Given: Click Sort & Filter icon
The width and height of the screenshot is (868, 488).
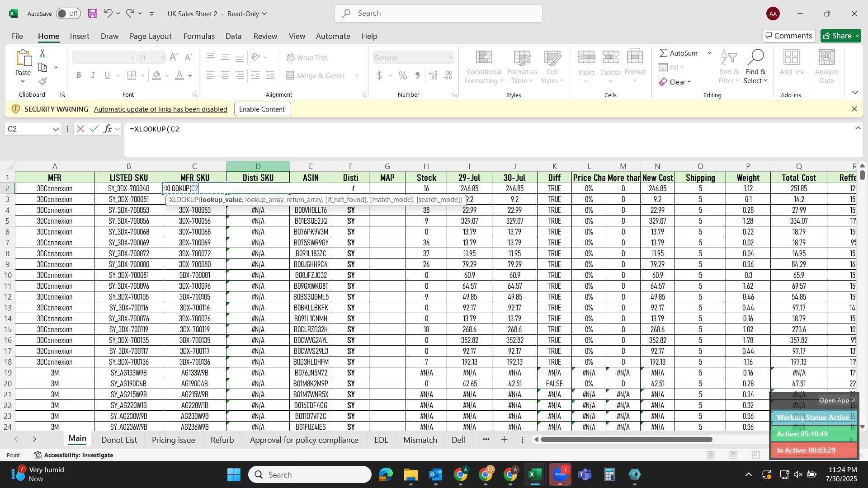Looking at the screenshot, I should 729,57.
